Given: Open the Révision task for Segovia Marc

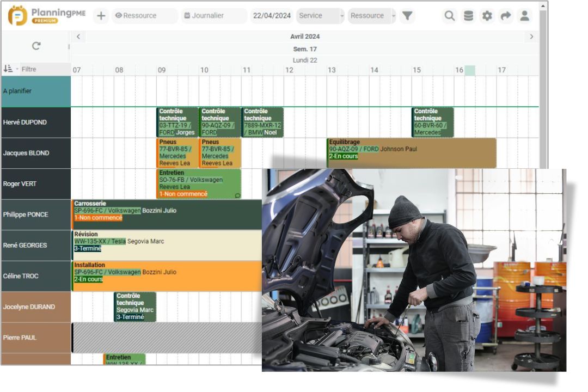Looking at the screenshot, I should (167, 246).
